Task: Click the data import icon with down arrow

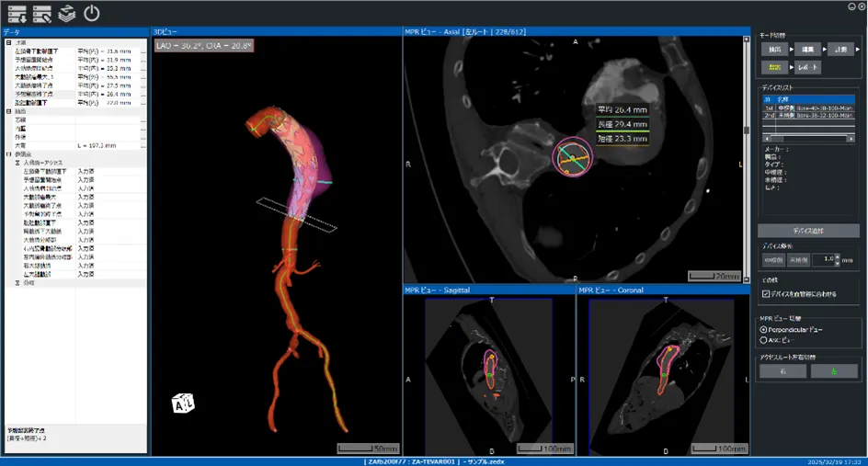Action: 17,14
